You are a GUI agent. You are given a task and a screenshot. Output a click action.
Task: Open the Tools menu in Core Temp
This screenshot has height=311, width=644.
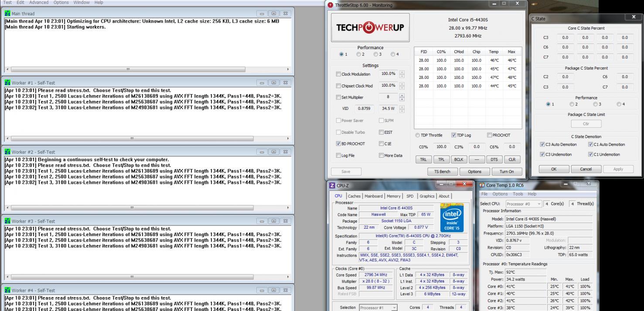518,194
